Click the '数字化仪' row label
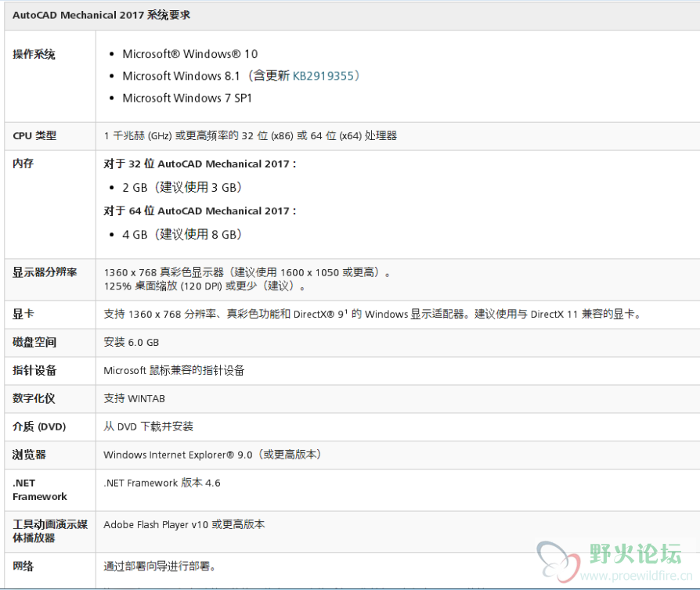 point(34,398)
